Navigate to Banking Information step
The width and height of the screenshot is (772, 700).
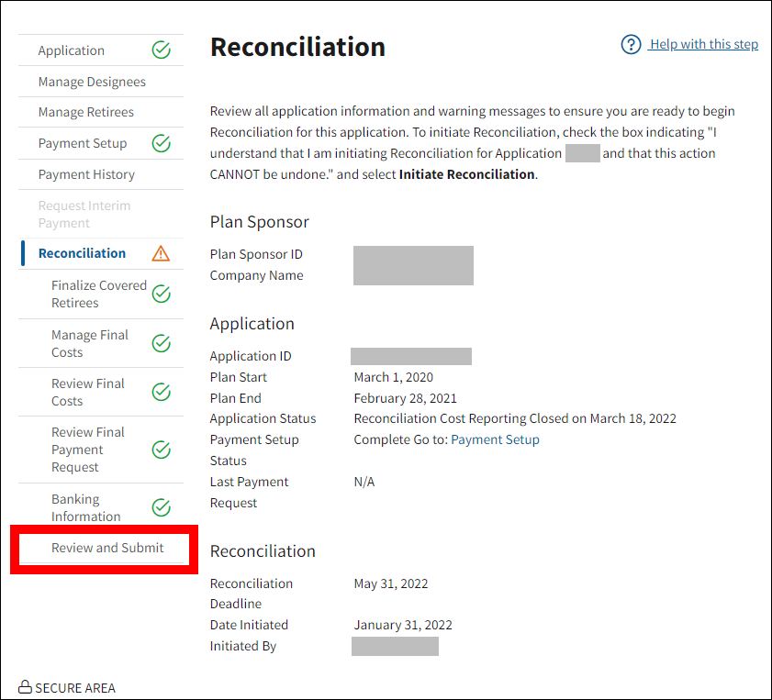pos(85,507)
